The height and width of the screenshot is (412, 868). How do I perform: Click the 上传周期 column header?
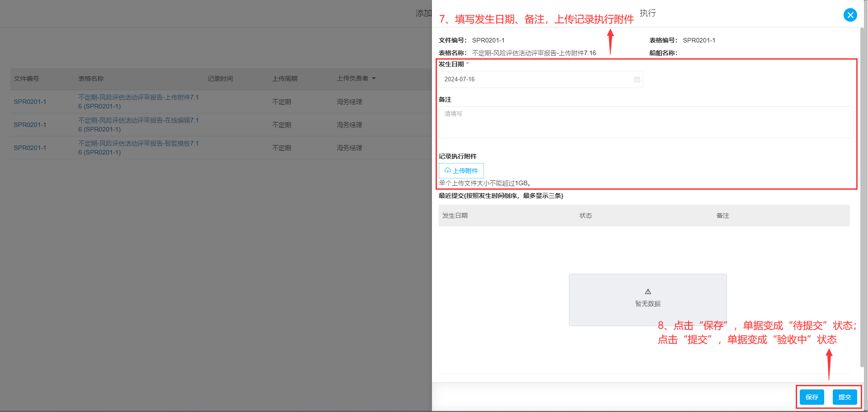click(x=285, y=79)
